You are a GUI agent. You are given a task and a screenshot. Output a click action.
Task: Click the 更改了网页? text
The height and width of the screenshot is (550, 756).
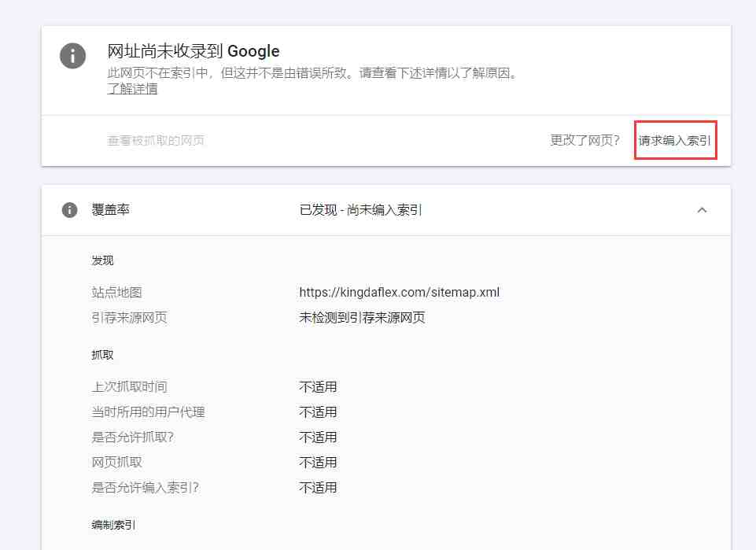click(x=585, y=140)
